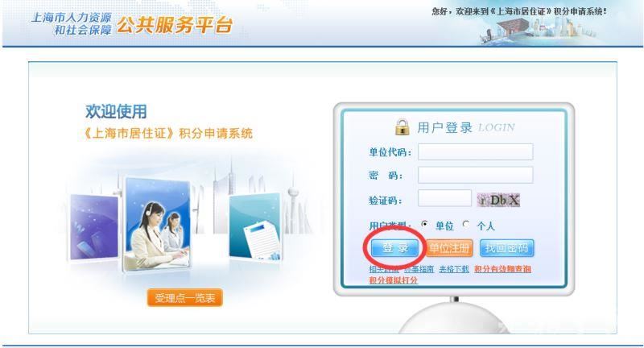The width and height of the screenshot is (644, 348).
Task: Open the 积分有效期查询 link
Action: (x=502, y=269)
